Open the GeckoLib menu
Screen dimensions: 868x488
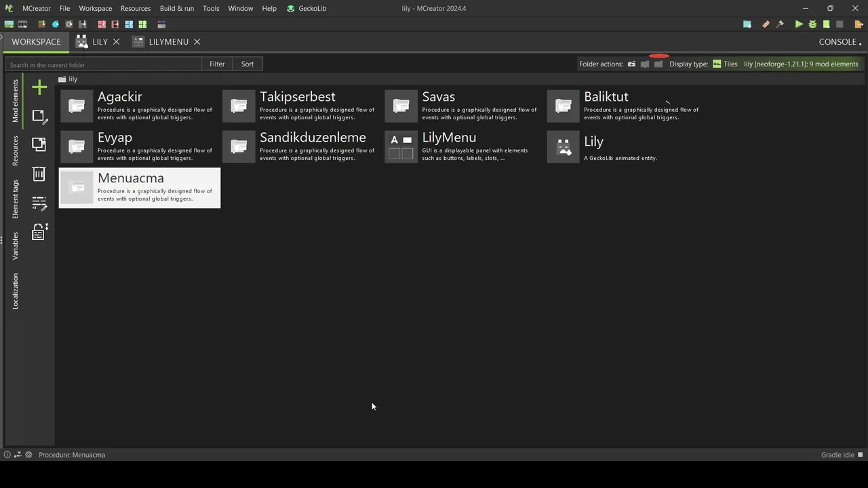pyautogui.click(x=307, y=8)
